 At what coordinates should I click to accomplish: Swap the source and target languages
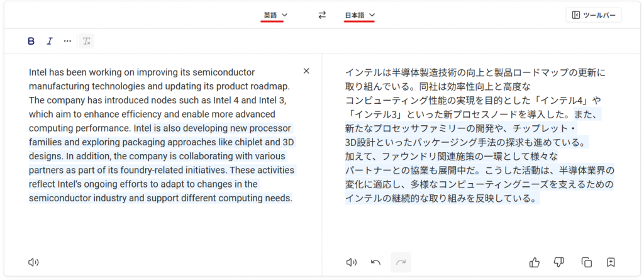[x=322, y=15]
